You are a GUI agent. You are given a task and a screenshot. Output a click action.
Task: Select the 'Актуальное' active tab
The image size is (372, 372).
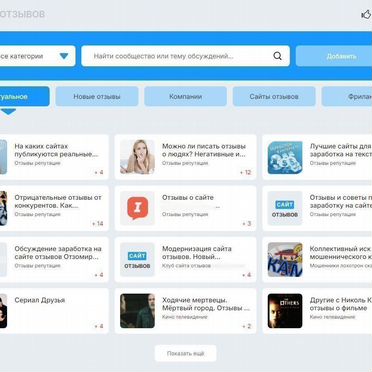click(x=25, y=97)
